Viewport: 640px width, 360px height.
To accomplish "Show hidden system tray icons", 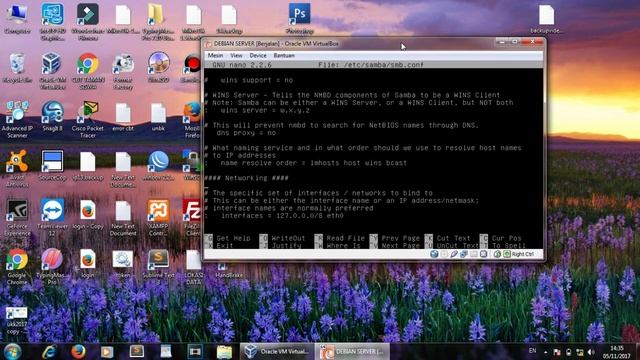I will click(546, 351).
